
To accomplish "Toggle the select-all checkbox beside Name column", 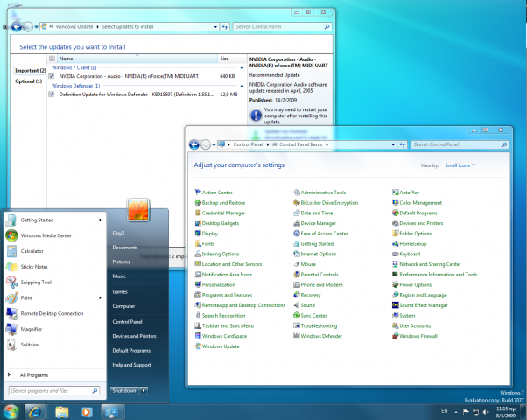I will pos(52,59).
